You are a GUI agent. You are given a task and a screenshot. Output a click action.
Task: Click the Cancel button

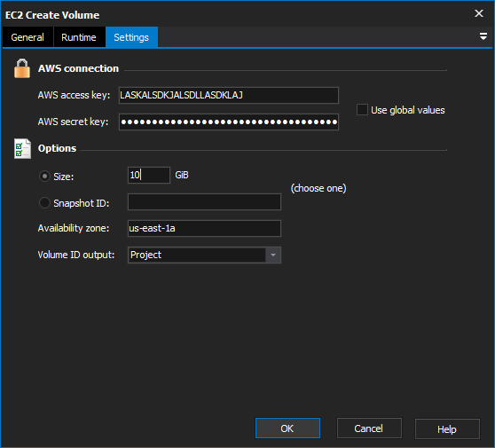pyautogui.click(x=369, y=428)
